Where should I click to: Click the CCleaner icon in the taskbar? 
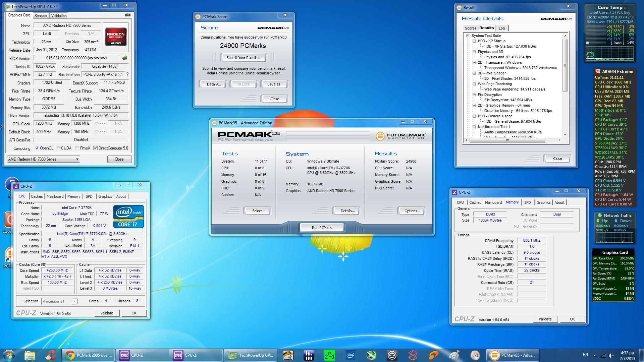coord(51,355)
